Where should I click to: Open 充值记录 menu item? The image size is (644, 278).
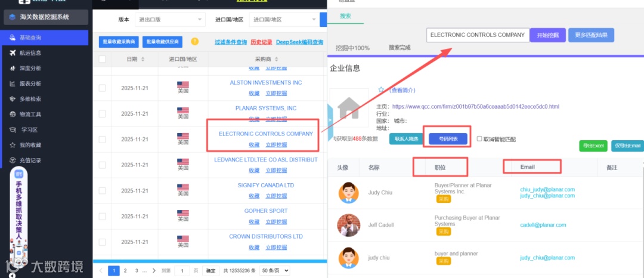pos(30,160)
